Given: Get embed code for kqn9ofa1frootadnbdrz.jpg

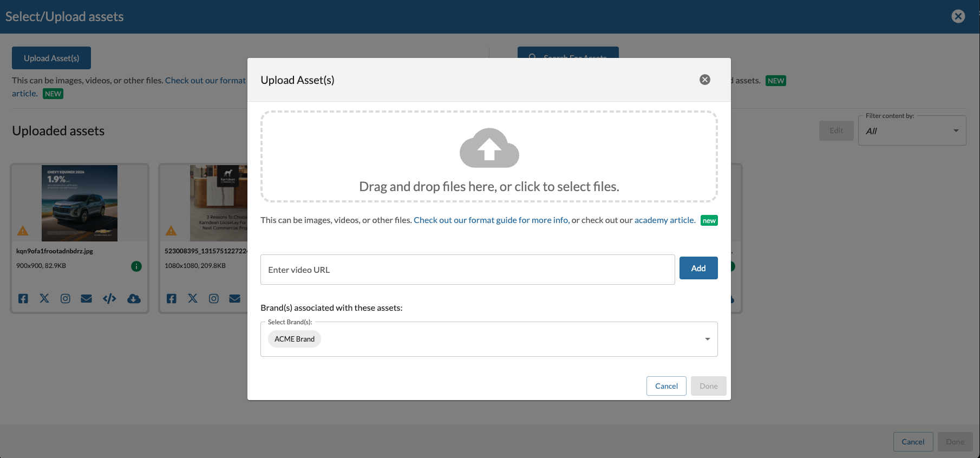Looking at the screenshot, I should 109,299.
